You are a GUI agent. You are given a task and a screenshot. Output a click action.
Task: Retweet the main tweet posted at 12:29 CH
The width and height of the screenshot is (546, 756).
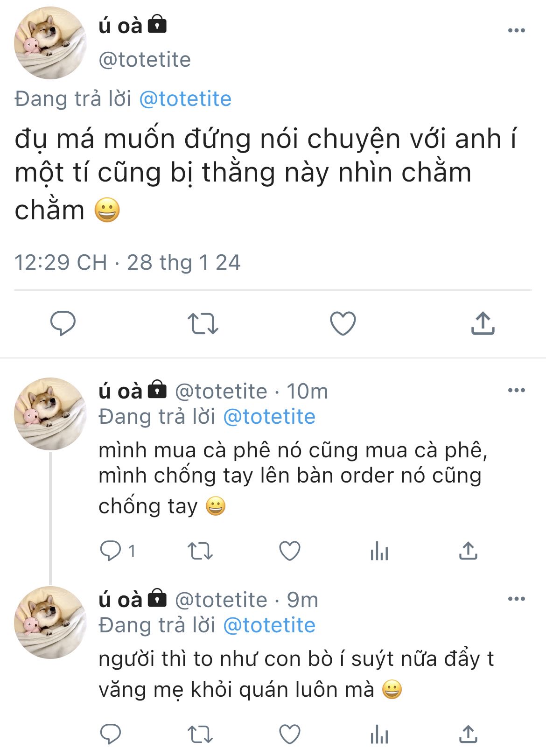tap(203, 323)
